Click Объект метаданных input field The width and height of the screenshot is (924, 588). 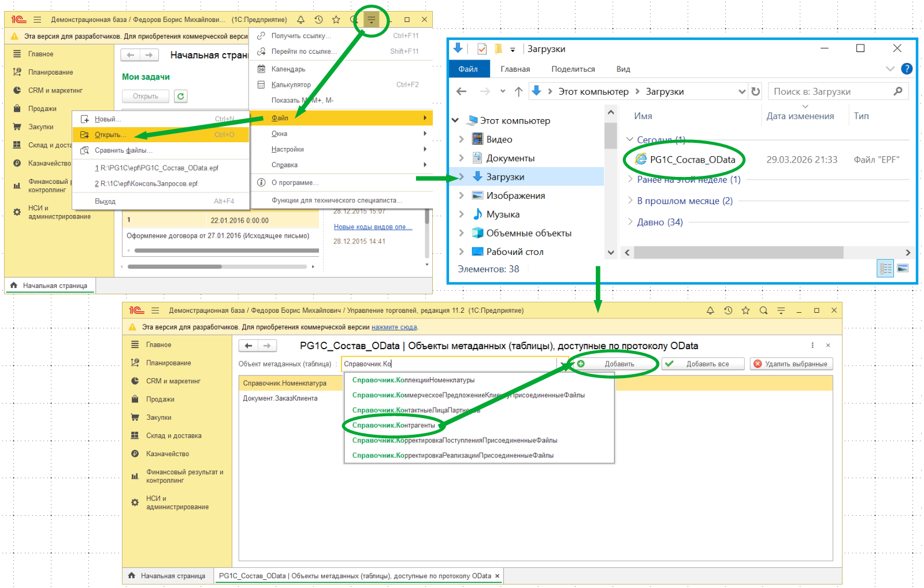click(x=449, y=364)
